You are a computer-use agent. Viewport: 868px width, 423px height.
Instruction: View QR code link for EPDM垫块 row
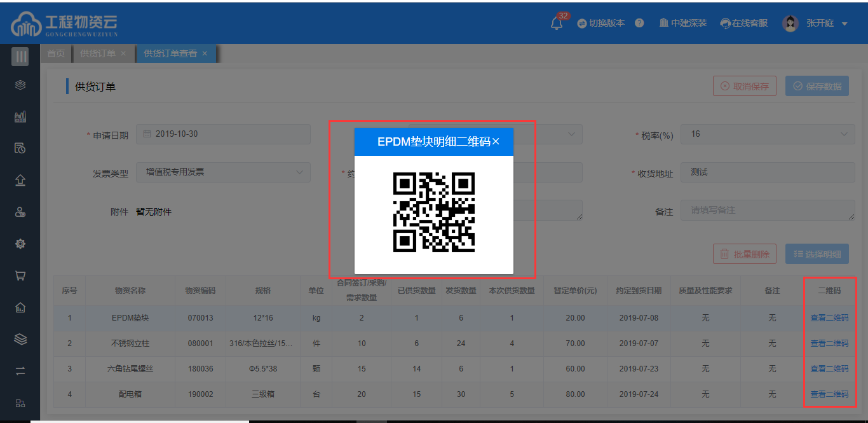[829, 318]
